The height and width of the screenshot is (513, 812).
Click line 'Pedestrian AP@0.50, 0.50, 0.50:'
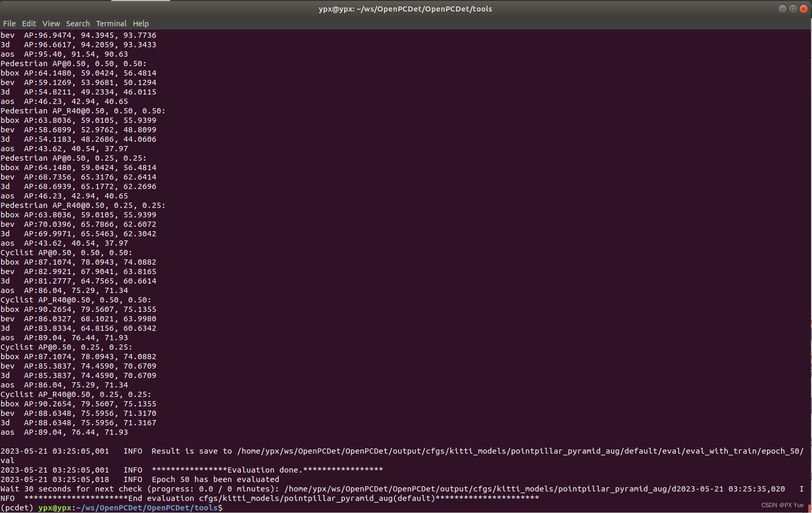point(74,64)
